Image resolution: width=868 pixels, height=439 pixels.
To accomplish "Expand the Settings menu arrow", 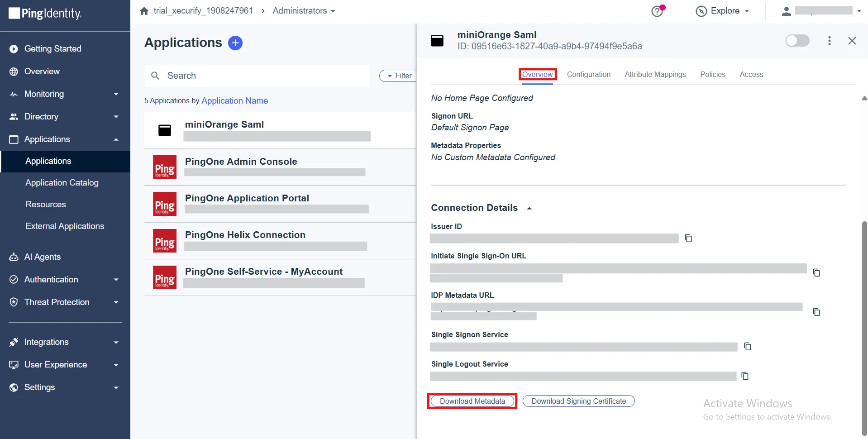I will (x=116, y=387).
